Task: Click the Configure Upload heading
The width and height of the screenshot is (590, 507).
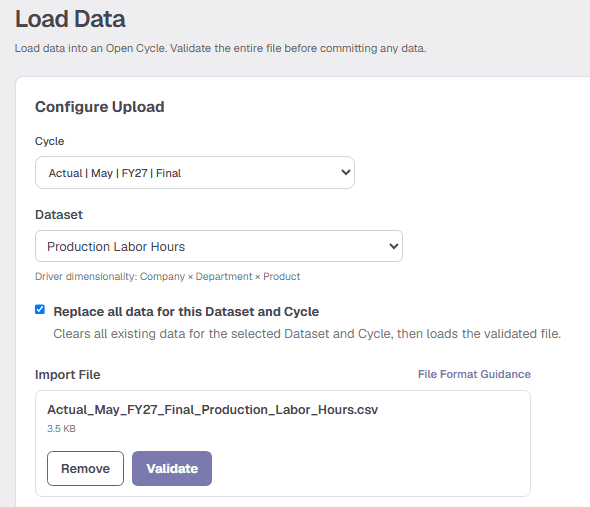Action: point(100,107)
